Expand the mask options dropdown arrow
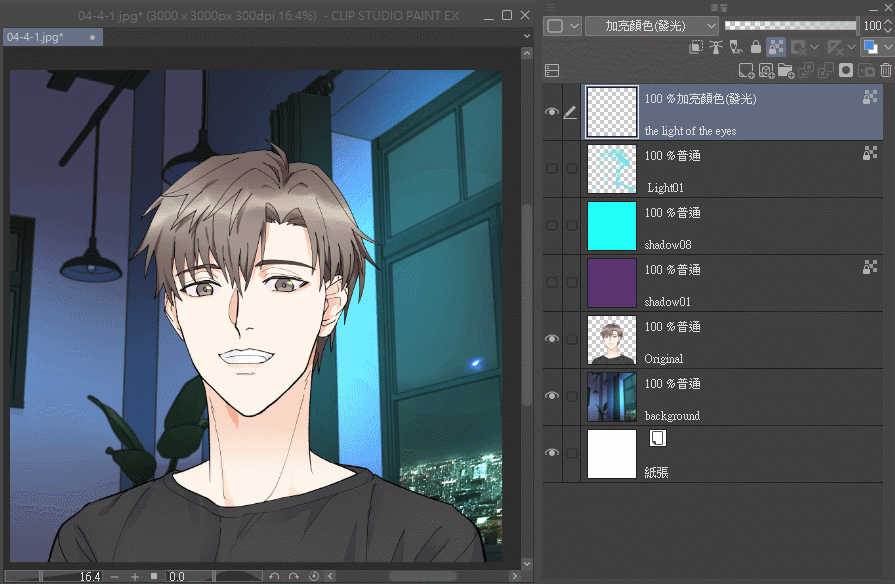The image size is (895, 584). tap(815, 47)
